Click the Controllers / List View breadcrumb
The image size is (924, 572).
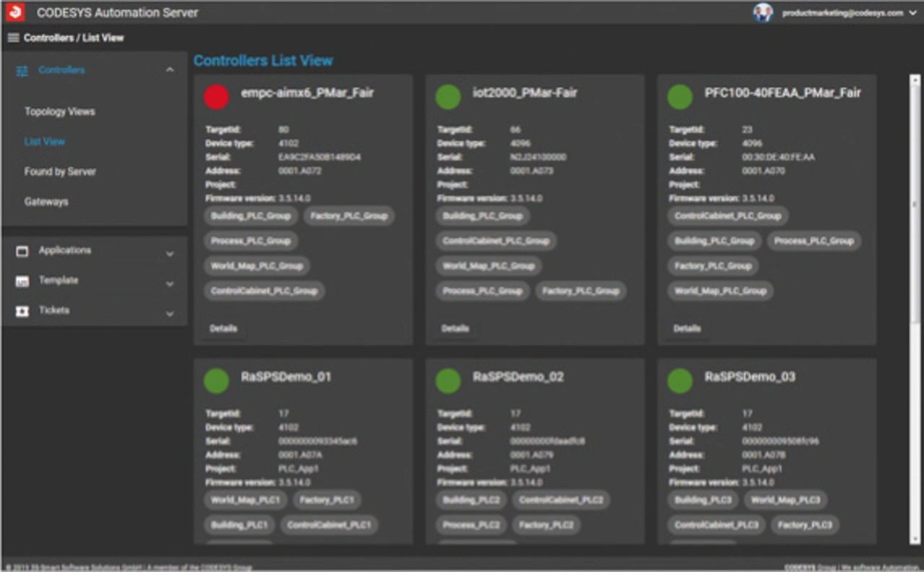[x=74, y=38]
